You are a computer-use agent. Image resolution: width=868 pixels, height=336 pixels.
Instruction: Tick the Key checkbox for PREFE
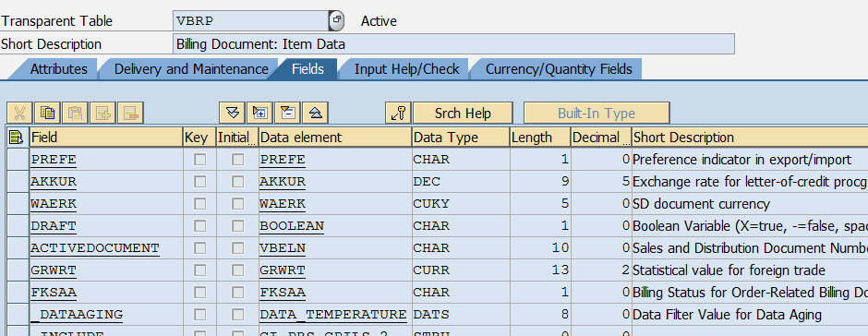click(199, 160)
